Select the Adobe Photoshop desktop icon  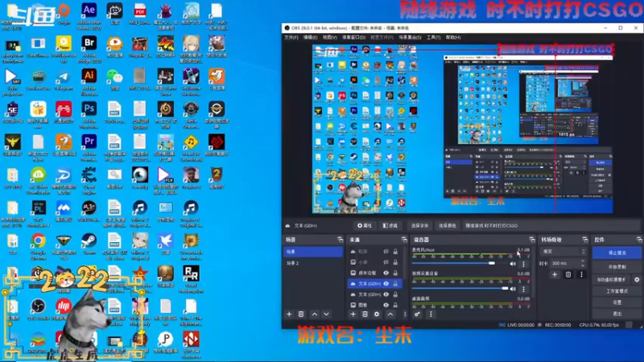point(89,115)
